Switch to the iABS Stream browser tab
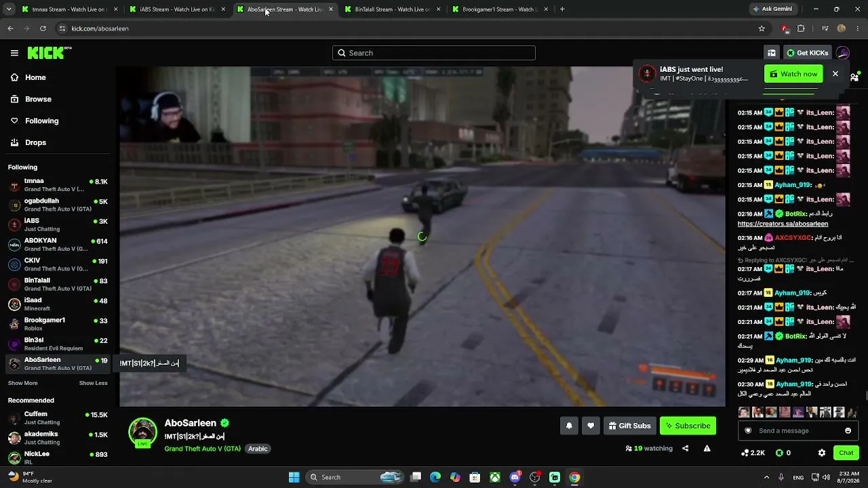The height and width of the screenshot is (488, 868). click(178, 9)
